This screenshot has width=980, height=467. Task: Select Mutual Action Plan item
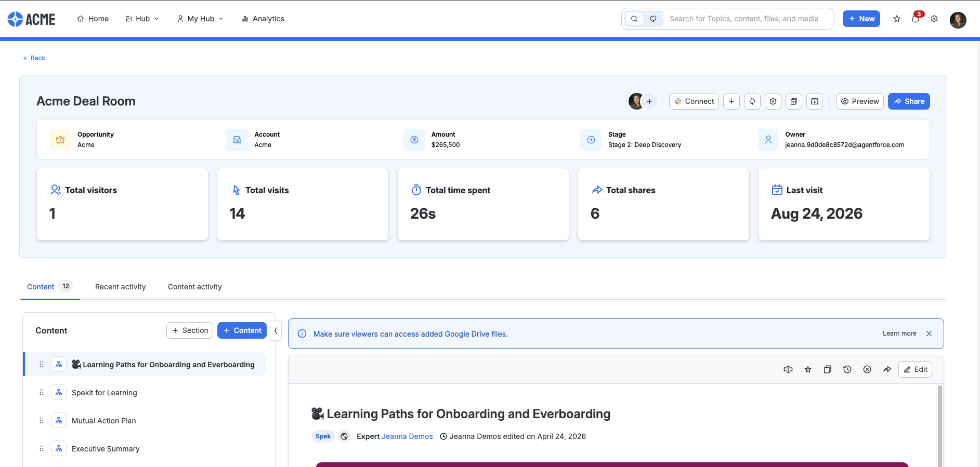tap(145, 421)
